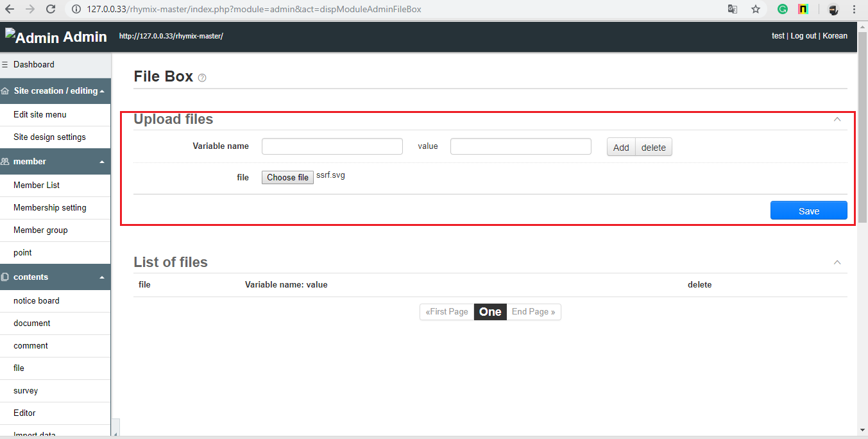Open the browser profile avatar
This screenshot has width=868, height=439.
(833, 10)
